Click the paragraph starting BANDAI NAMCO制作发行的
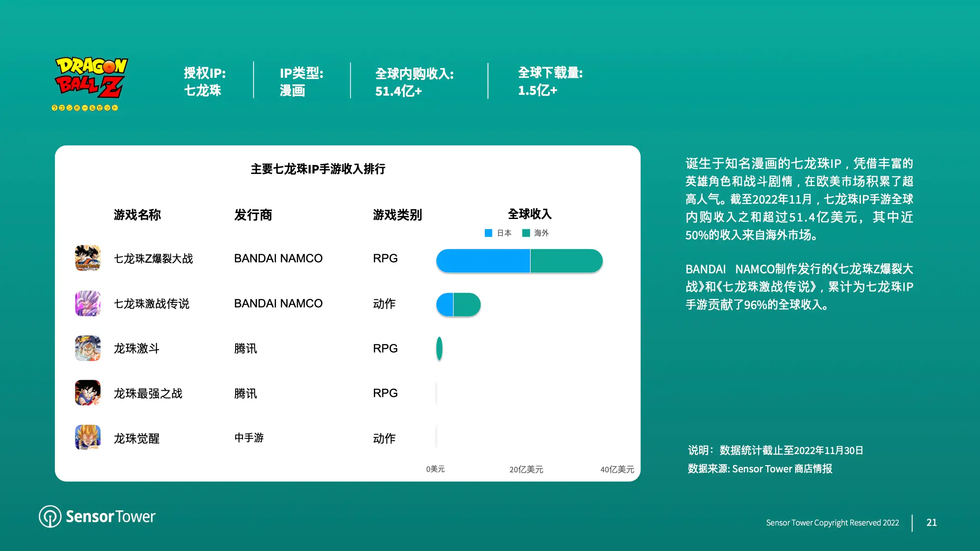The width and height of the screenshot is (980, 551). coord(800,287)
